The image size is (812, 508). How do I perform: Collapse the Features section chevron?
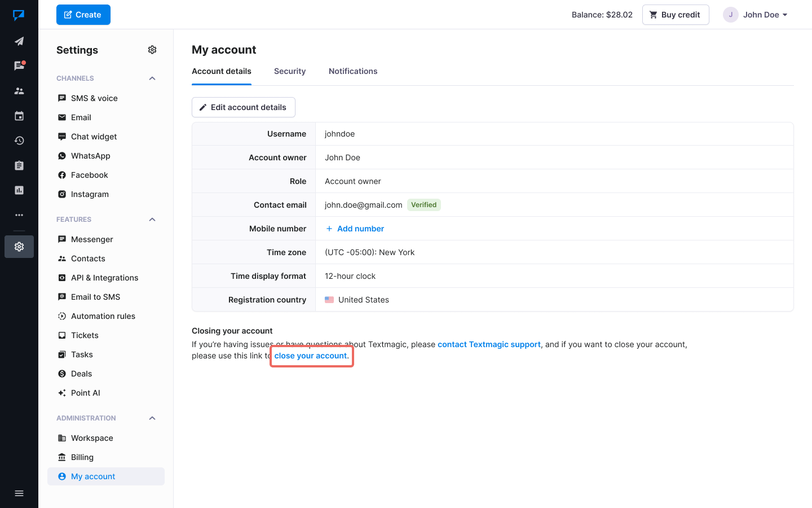[x=152, y=220]
